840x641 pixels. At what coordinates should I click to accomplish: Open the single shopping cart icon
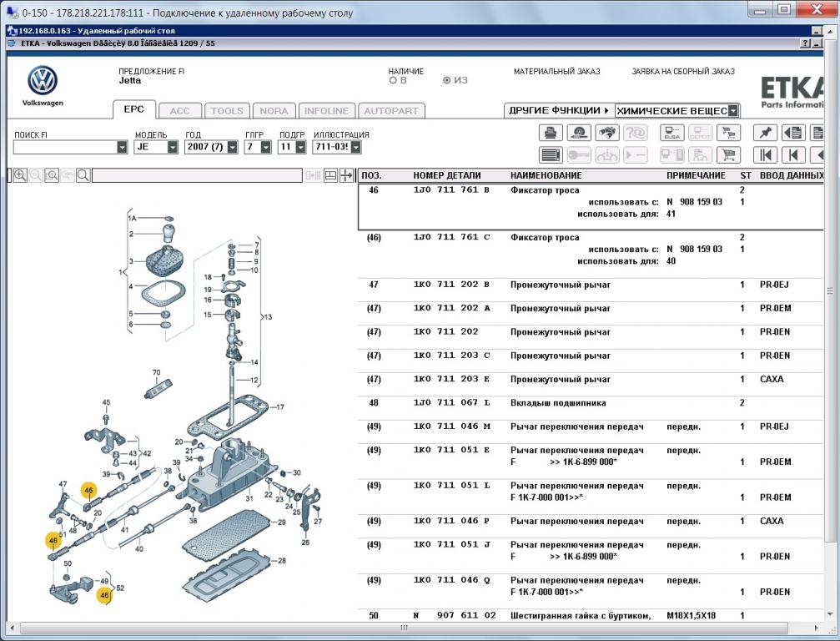728,155
